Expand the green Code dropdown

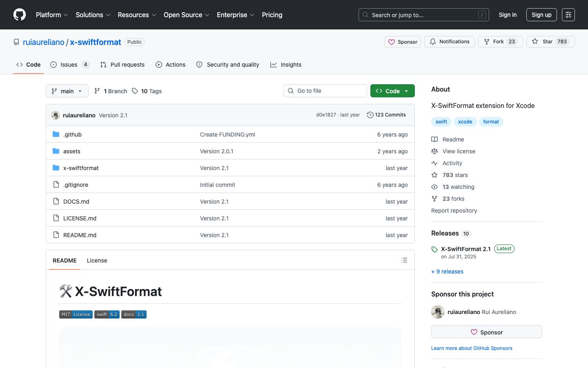tap(392, 91)
